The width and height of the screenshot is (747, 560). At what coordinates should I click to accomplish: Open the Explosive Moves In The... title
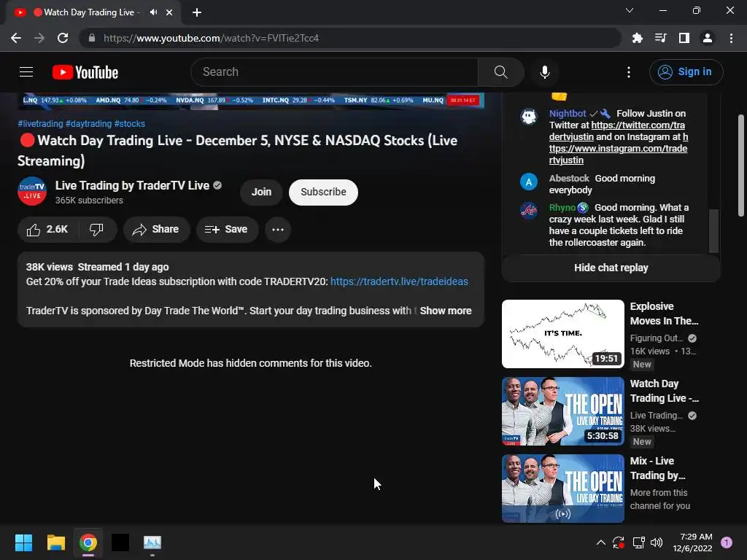coord(664,314)
